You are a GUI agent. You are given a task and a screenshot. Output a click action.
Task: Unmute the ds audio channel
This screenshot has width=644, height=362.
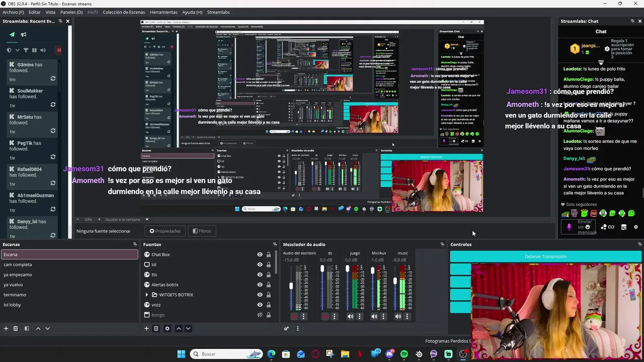click(325, 316)
